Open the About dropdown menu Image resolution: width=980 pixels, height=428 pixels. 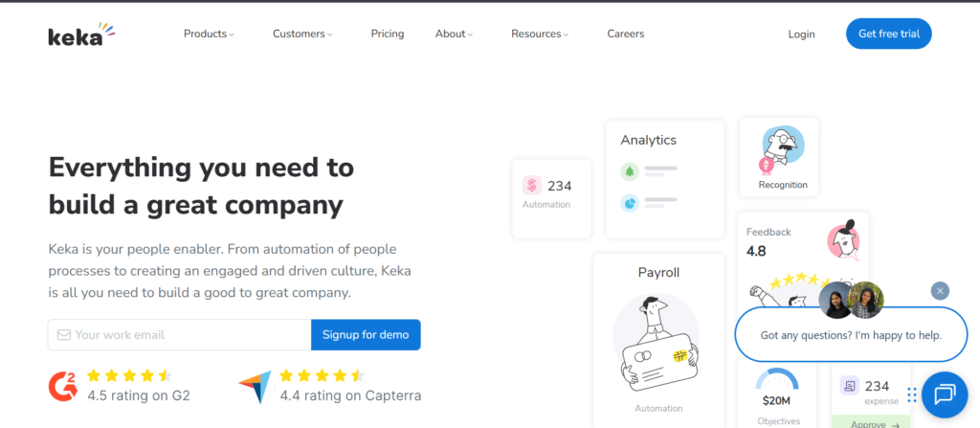pos(454,34)
